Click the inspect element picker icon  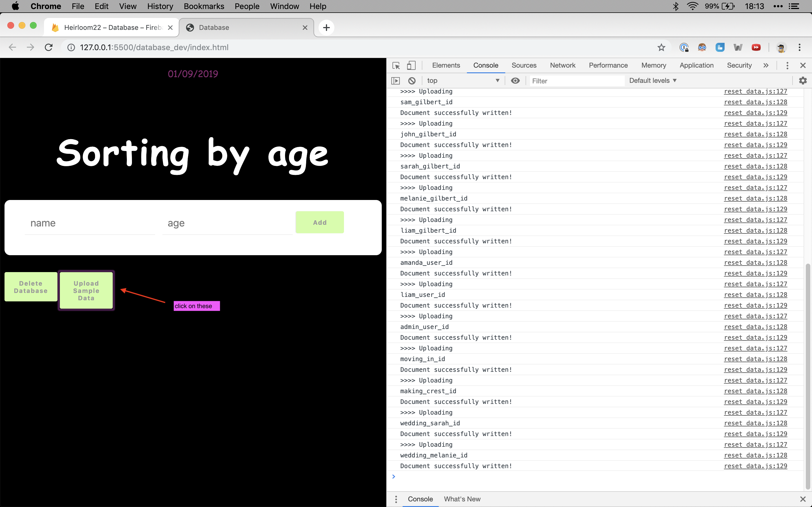tap(396, 65)
